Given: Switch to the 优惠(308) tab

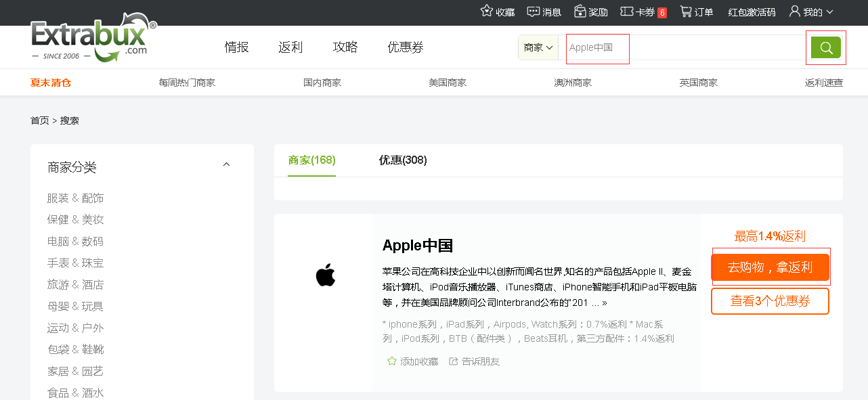Looking at the screenshot, I should pos(403,160).
